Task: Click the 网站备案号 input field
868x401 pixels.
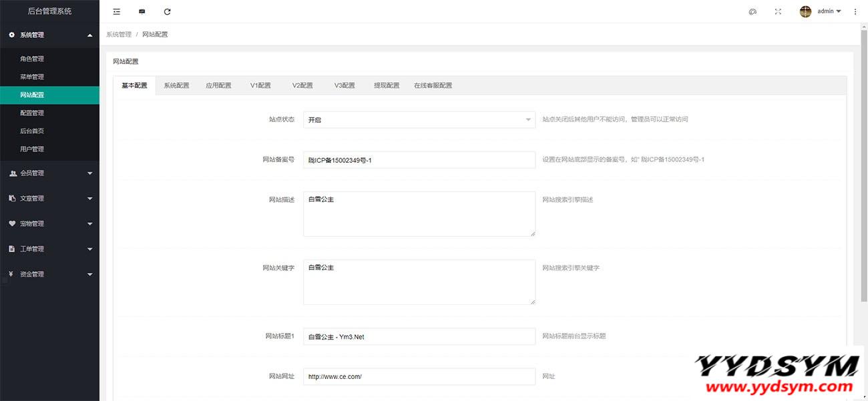Action: click(x=419, y=160)
